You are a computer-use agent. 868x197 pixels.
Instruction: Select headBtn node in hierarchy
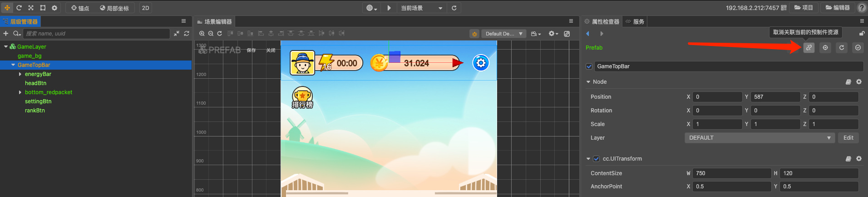pos(35,83)
